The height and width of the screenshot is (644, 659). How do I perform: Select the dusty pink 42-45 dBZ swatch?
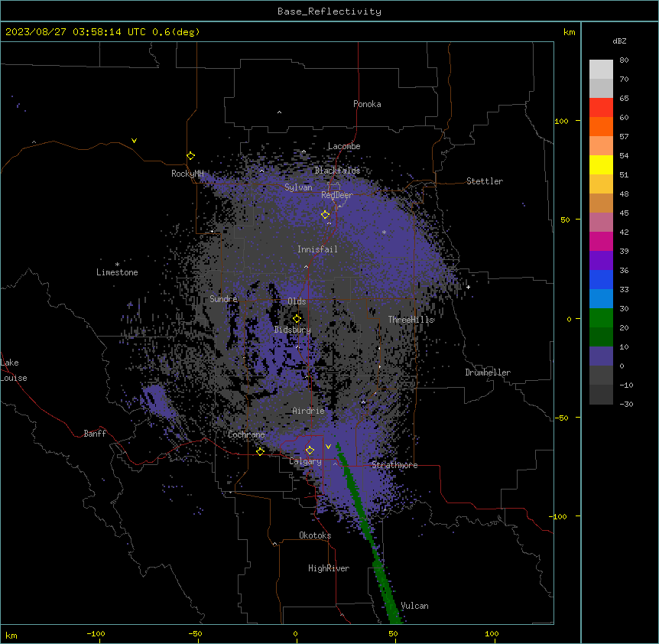(x=601, y=223)
